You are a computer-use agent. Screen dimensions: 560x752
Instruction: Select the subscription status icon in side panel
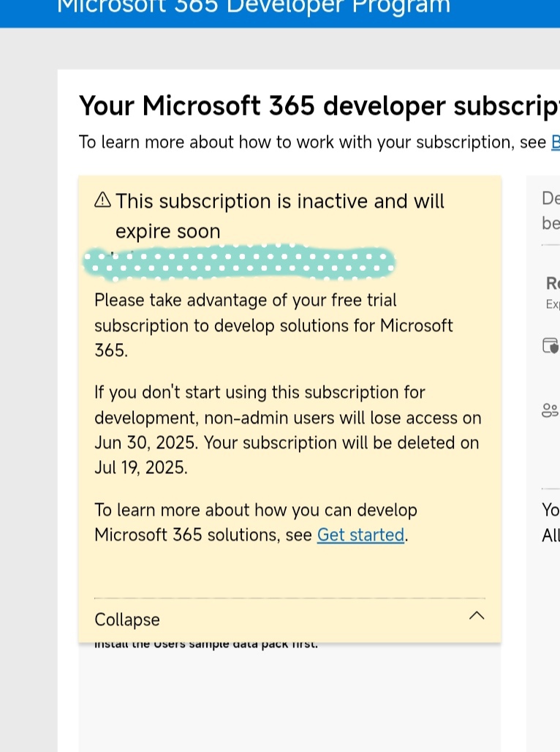point(550,345)
